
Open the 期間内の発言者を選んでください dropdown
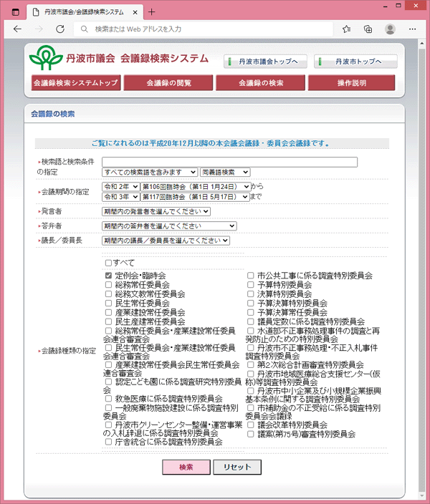coord(156,211)
